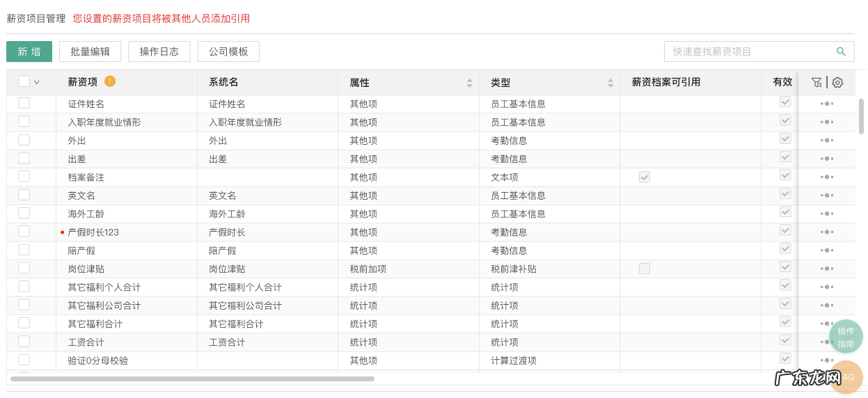The image size is (868, 398).
Task: Open table settings gear icon
Action: click(x=837, y=82)
